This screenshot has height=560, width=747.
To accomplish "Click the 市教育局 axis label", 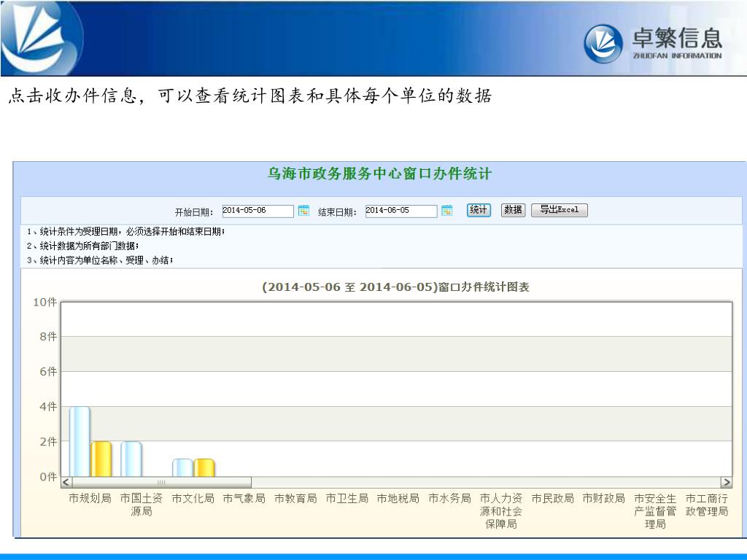I will (296, 499).
